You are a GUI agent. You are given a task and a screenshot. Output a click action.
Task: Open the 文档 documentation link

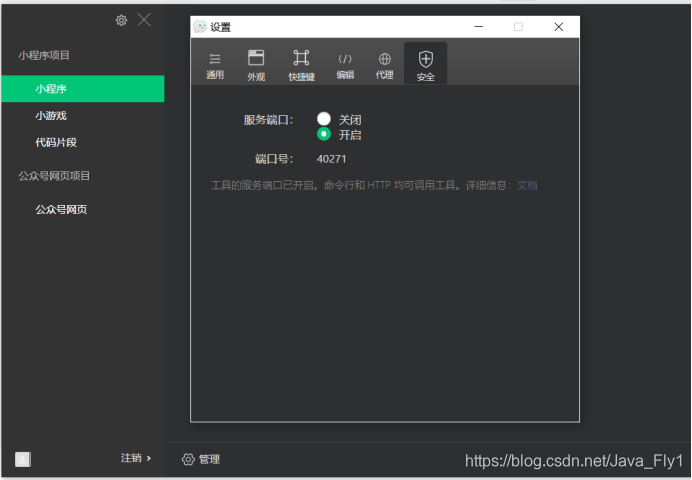[527, 185]
